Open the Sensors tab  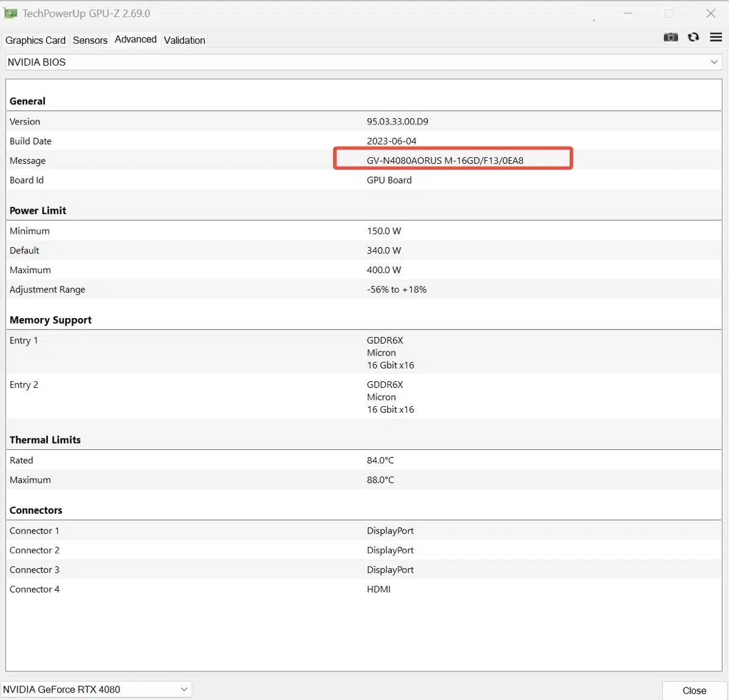pyautogui.click(x=90, y=40)
